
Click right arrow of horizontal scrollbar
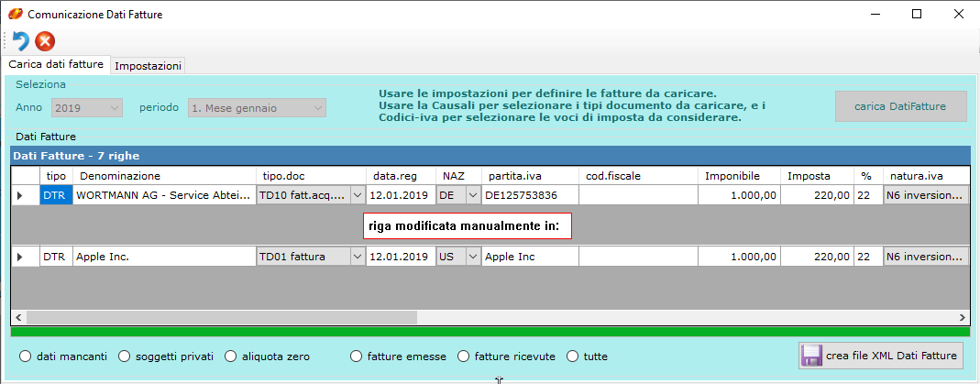(962, 317)
